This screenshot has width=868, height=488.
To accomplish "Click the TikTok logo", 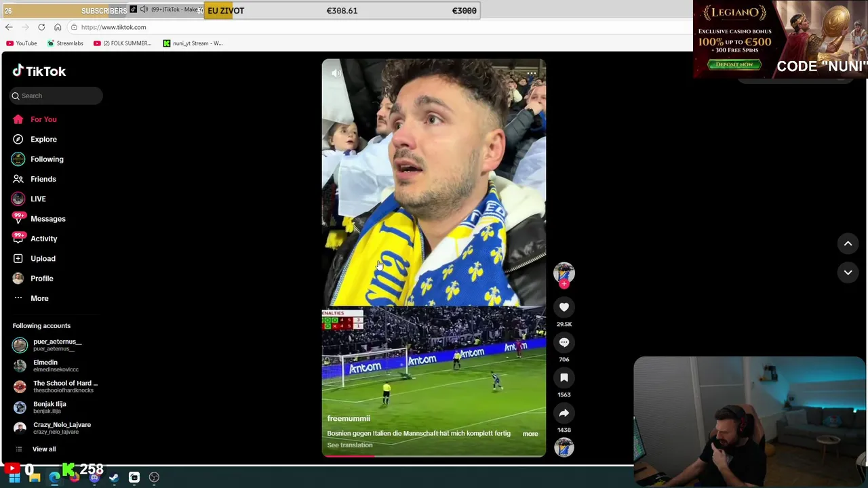I will pos(39,71).
